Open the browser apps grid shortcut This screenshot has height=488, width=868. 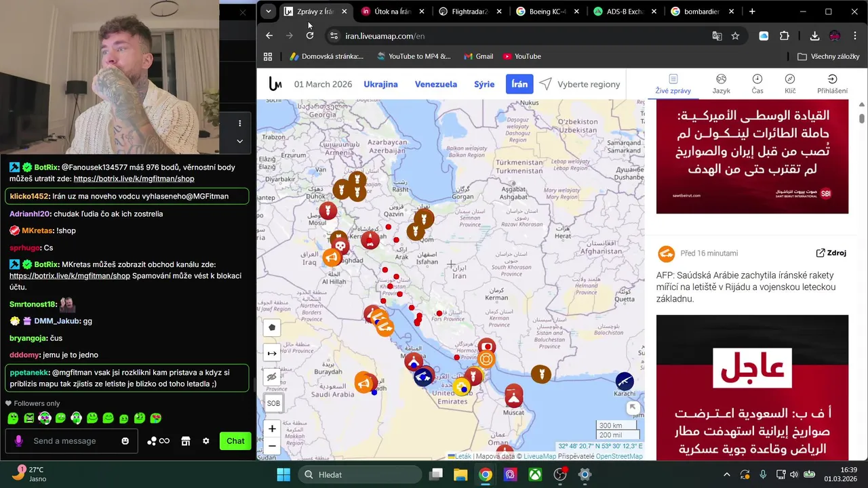click(x=268, y=56)
